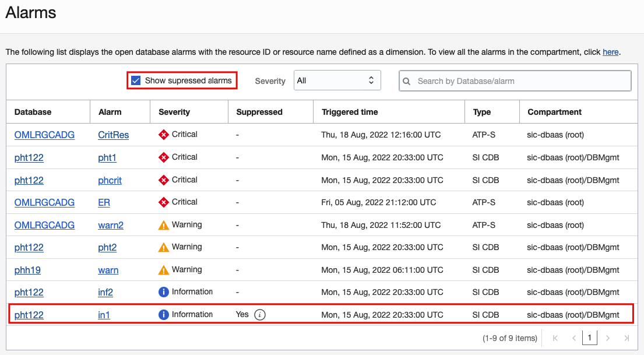Click the info icon beside suppressed Yes
This screenshot has height=355, width=644.
pyautogui.click(x=261, y=315)
